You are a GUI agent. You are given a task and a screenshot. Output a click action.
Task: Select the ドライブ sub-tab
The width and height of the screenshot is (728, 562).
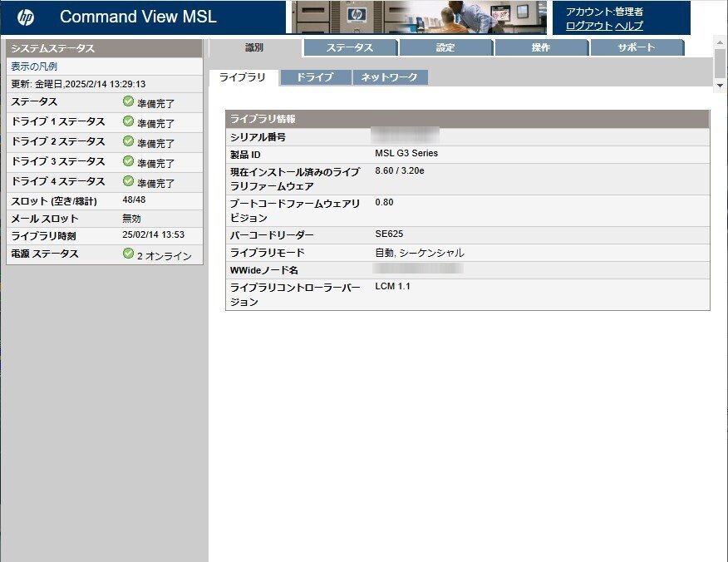pos(315,77)
